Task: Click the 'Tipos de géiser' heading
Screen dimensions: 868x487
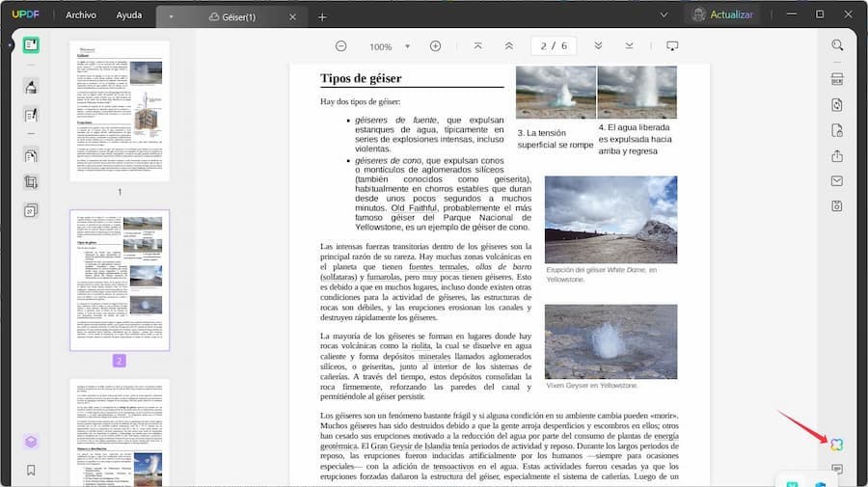Action: click(361, 78)
